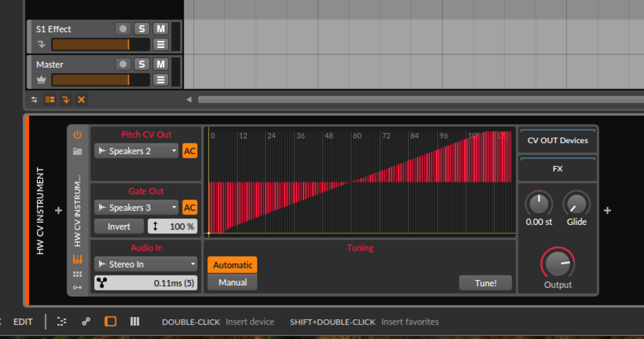Click the S1 Effect track name
Viewport: 644px width, 339px height.
click(53, 29)
